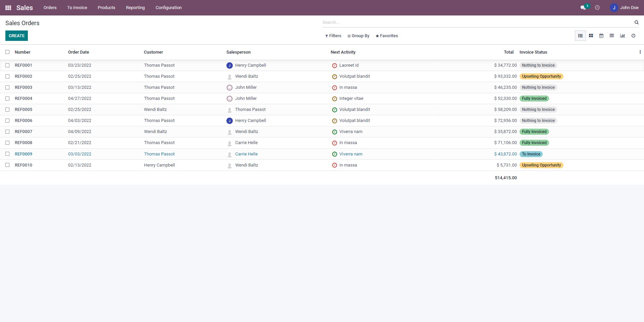644x322 pixels.
Task: Open the Reporting menu
Action: tap(135, 8)
